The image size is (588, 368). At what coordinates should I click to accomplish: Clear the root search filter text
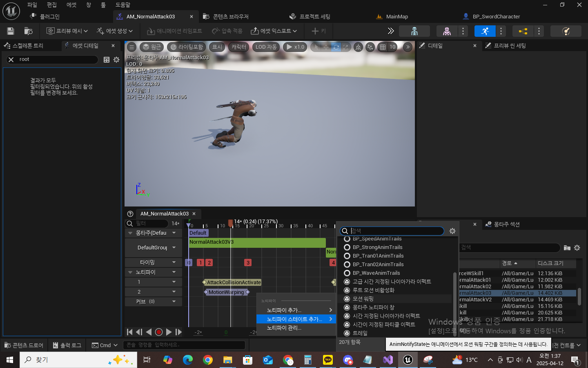coord(11,60)
